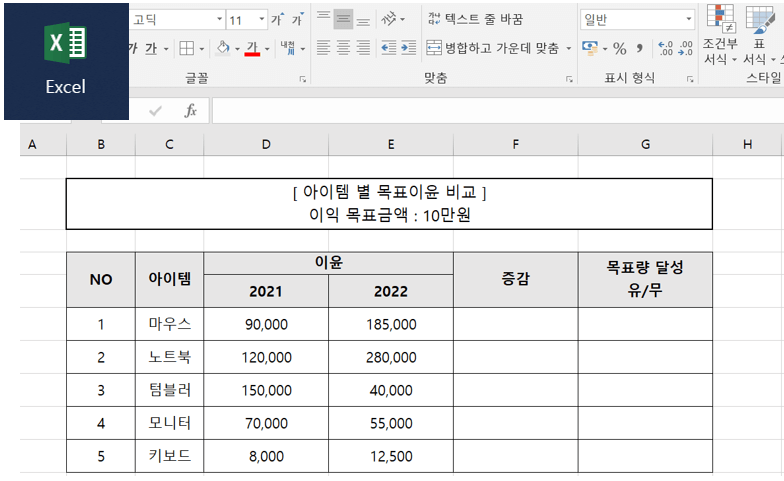
Task: Select the 목표량 달성 유/무 header cell
Action: [x=646, y=280]
